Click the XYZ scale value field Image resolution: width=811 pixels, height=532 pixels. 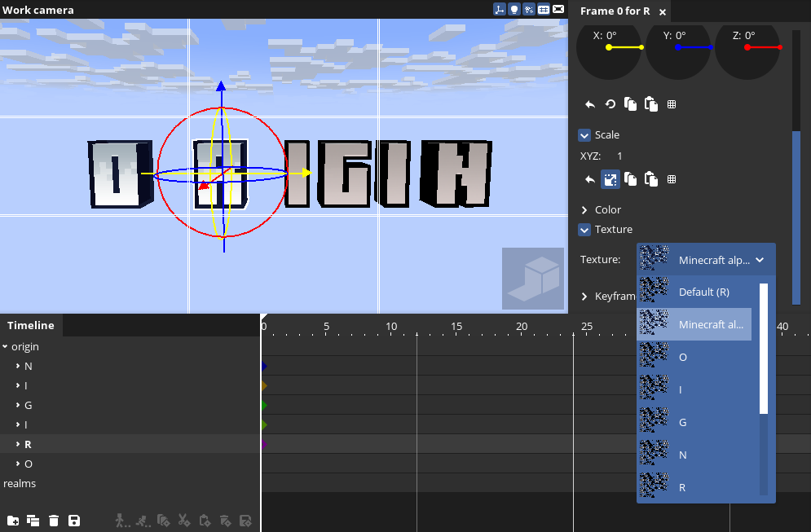[619, 156]
